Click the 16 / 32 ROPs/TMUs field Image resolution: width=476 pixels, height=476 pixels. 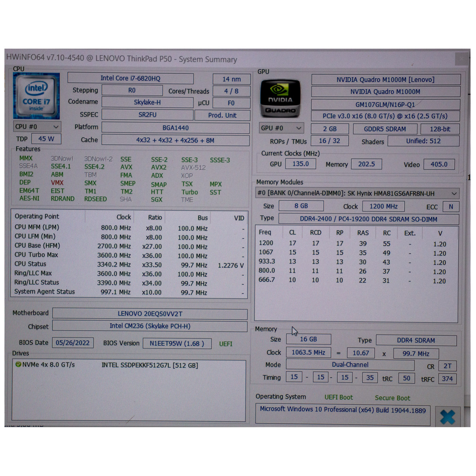coord(329,140)
